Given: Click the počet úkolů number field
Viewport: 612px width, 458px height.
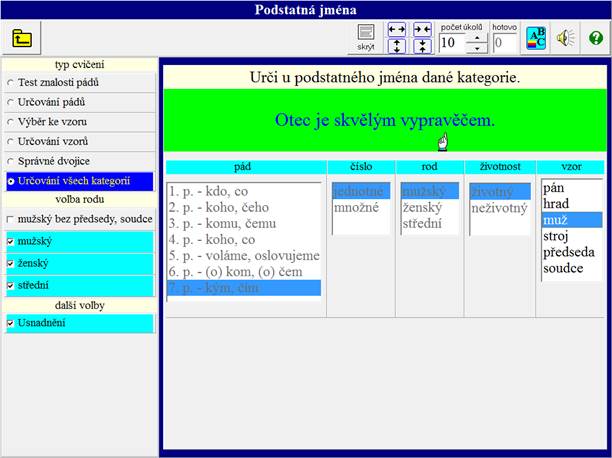Looking at the screenshot, I should click(451, 42).
